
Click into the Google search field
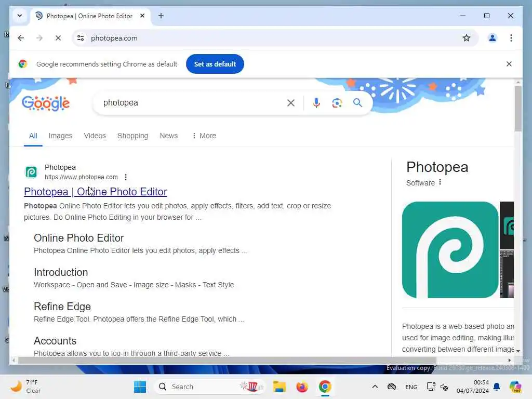(x=190, y=103)
